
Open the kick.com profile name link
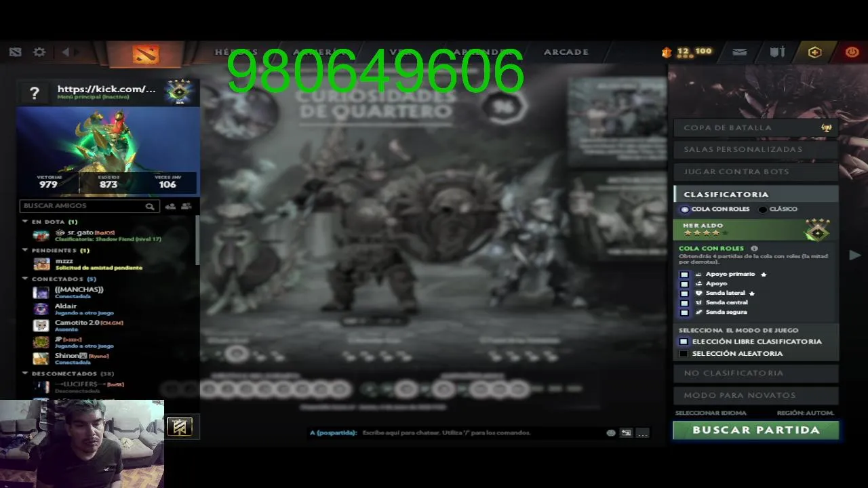(106, 89)
